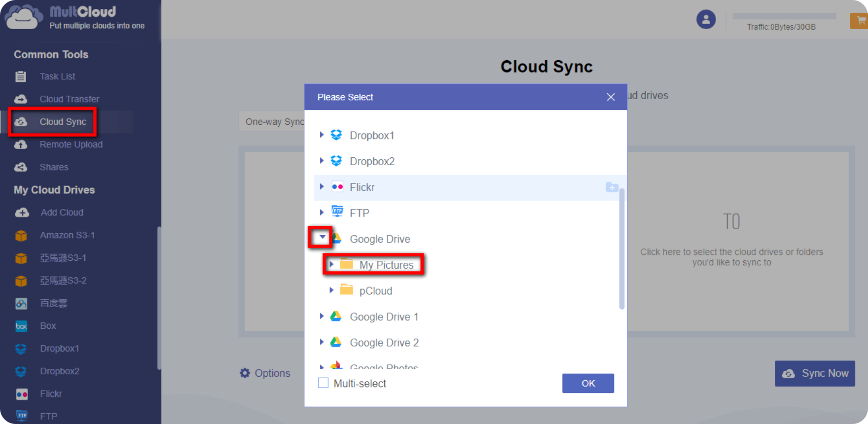
Task: Click the new folder icon beside Flickr
Action: (x=612, y=187)
